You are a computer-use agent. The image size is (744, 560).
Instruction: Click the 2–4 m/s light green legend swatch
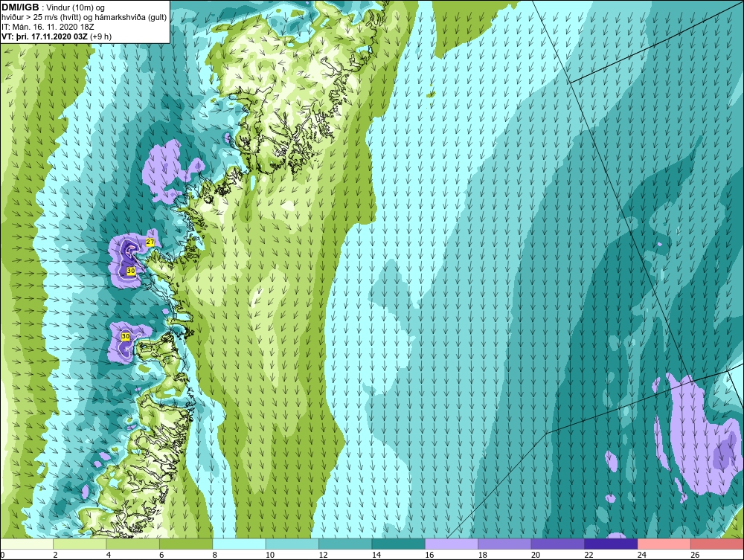click(x=80, y=544)
